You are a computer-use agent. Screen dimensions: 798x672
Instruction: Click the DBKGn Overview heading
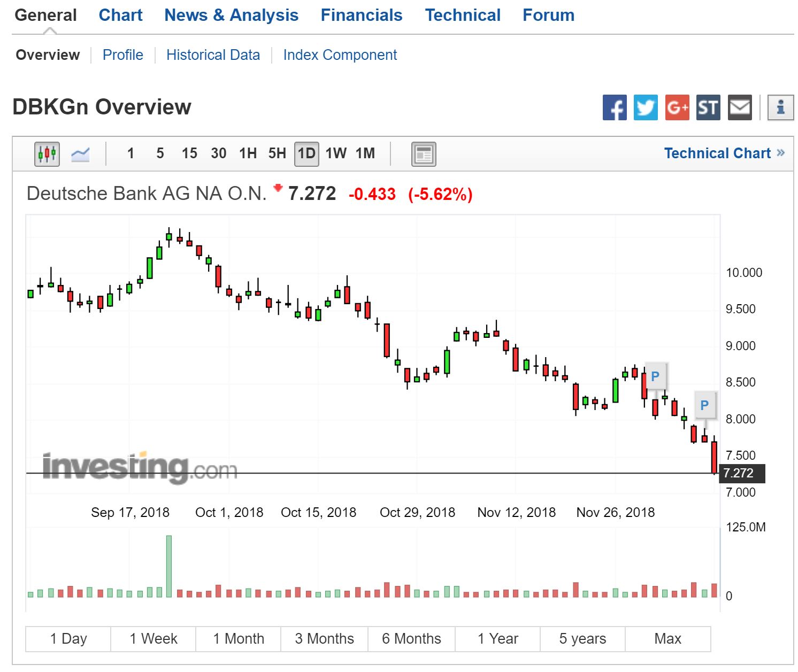(102, 107)
